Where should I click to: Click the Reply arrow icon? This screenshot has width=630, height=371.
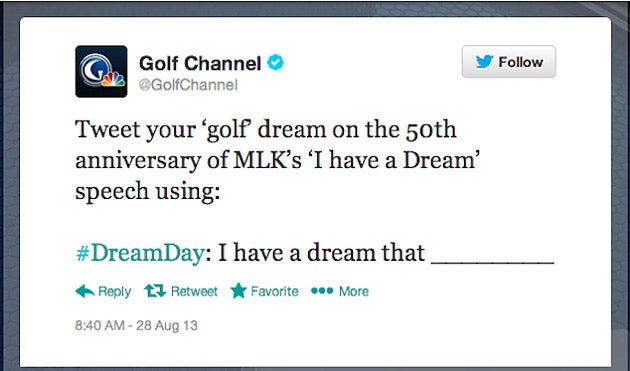[85, 291]
